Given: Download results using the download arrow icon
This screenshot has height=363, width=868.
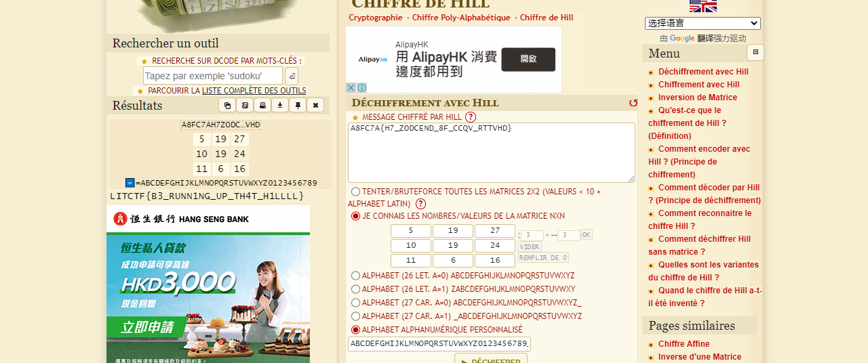Looking at the screenshot, I should pos(280,105).
